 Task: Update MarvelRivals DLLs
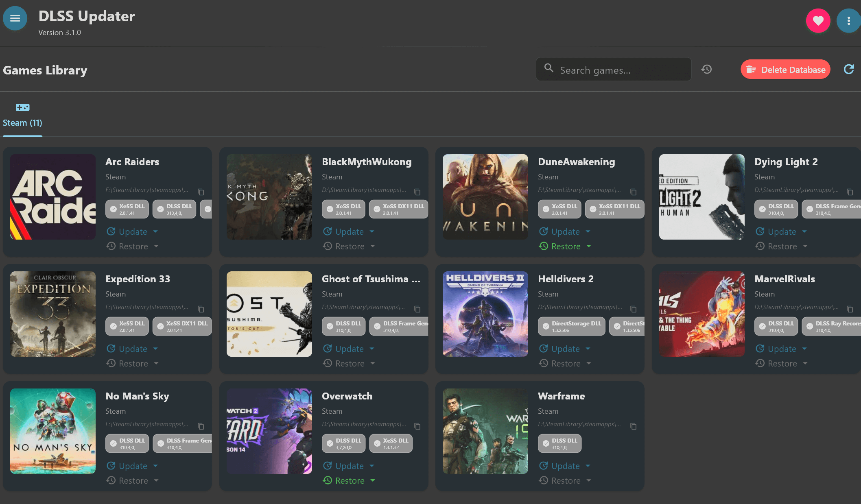(776, 349)
